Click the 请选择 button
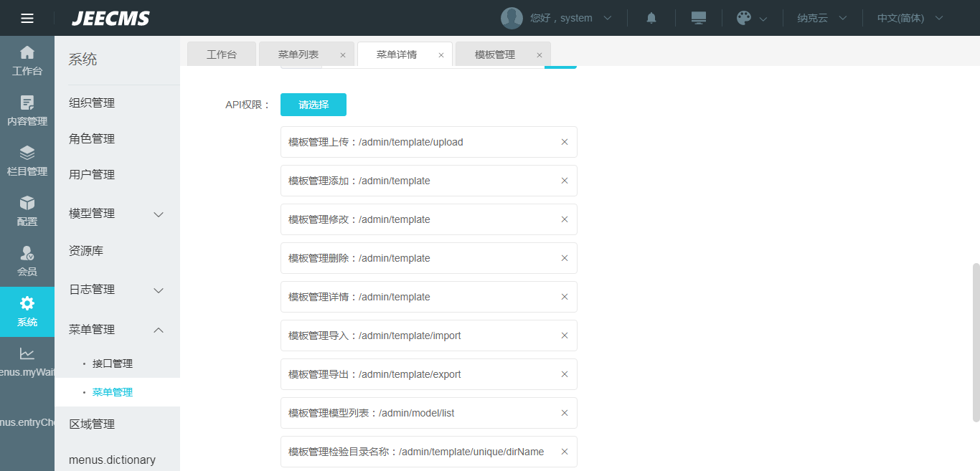The height and width of the screenshot is (471, 980). tap(314, 105)
